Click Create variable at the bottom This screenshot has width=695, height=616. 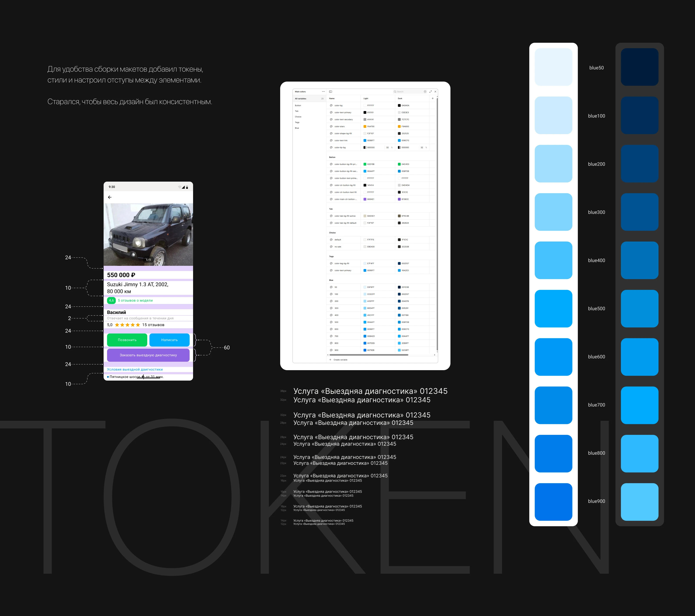click(340, 360)
